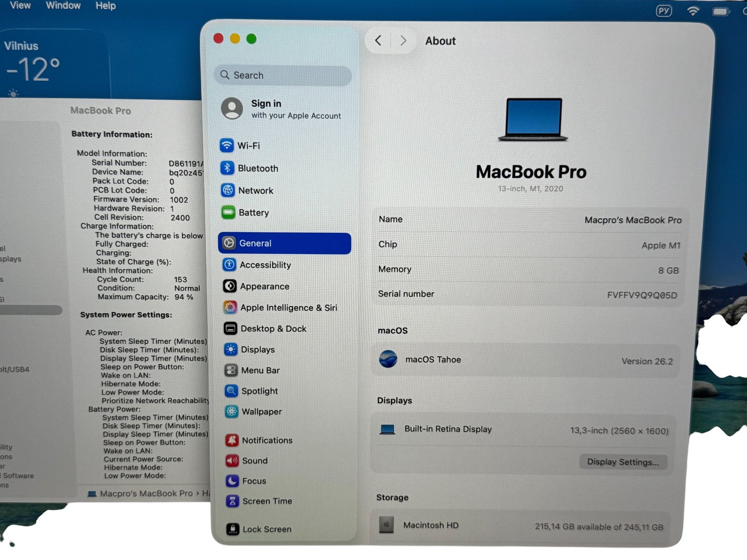Click the Wi-Fi status icon in menu bar
This screenshot has height=560, width=747.
point(693,11)
